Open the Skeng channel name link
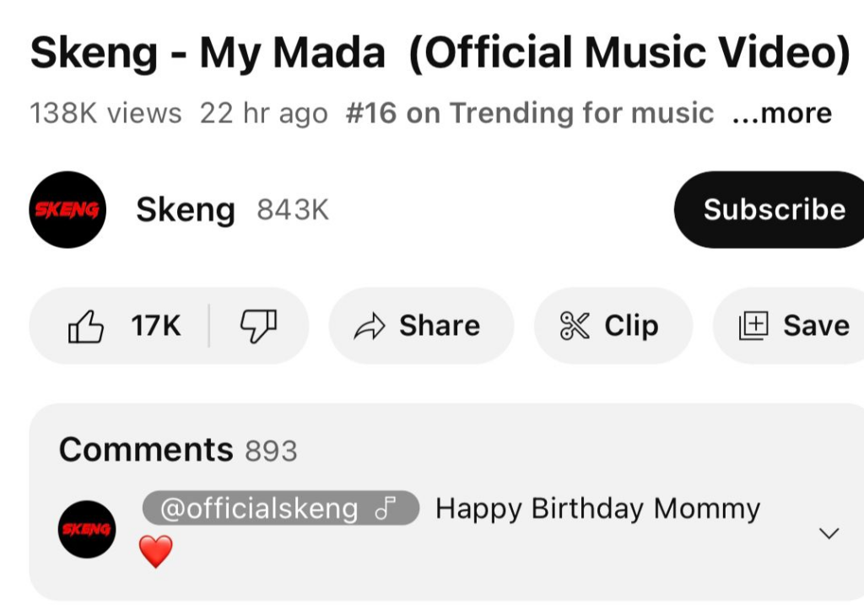This screenshot has width=864, height=616. coord(186,210)
